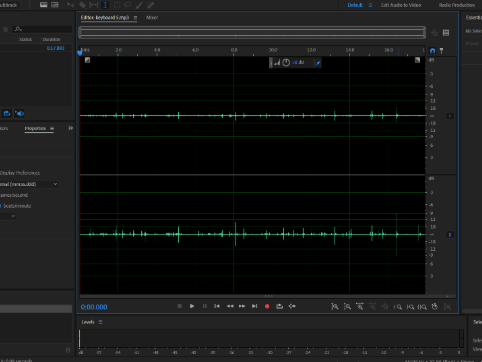Show the spectral frequency display
This screenshot has height=362, width=482.
point(44,5)
